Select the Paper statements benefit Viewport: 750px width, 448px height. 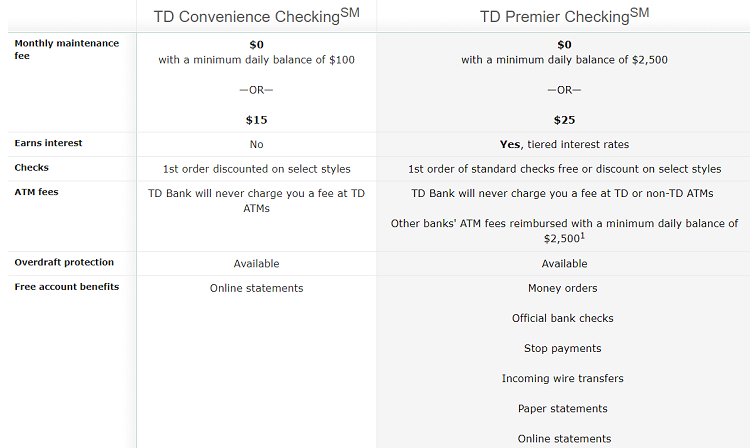pyautogui.click(x=563, y=409)
